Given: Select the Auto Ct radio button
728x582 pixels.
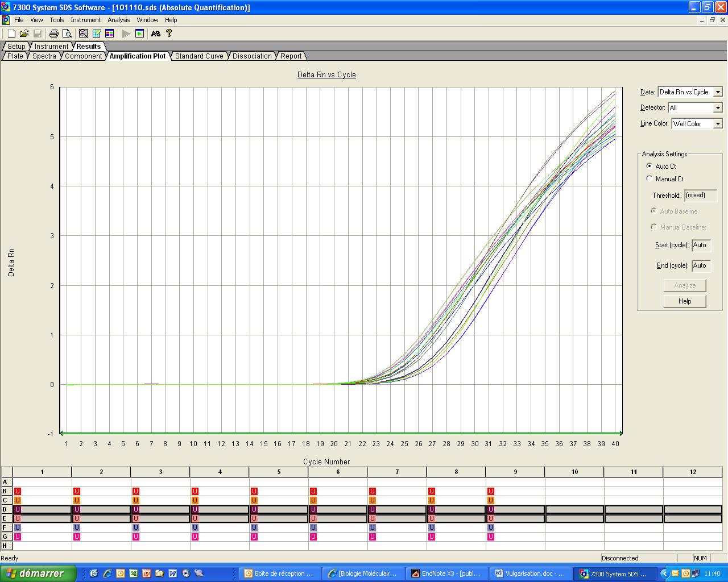Looking at the screenshot, I should click(650, 166).
